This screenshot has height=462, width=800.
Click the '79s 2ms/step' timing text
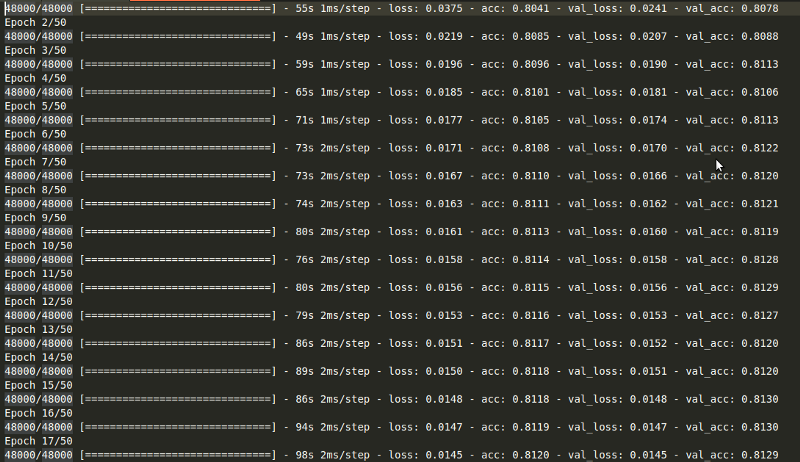(333, 315)
